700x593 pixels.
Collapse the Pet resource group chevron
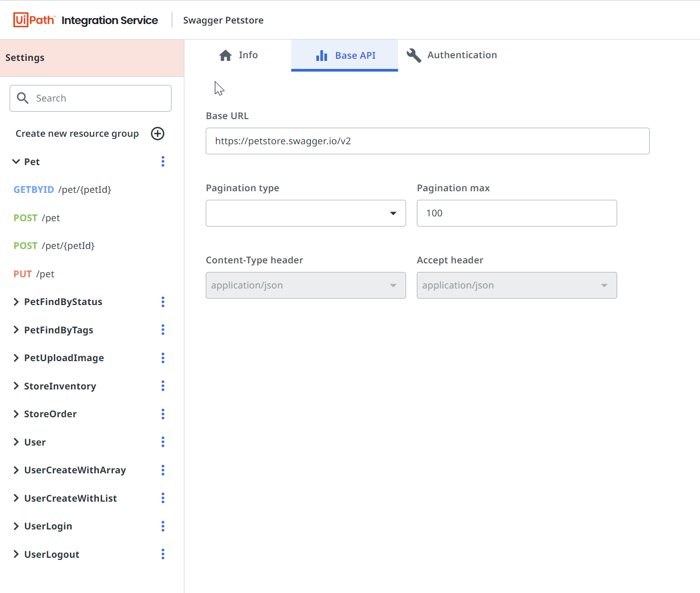coord(16,161)
